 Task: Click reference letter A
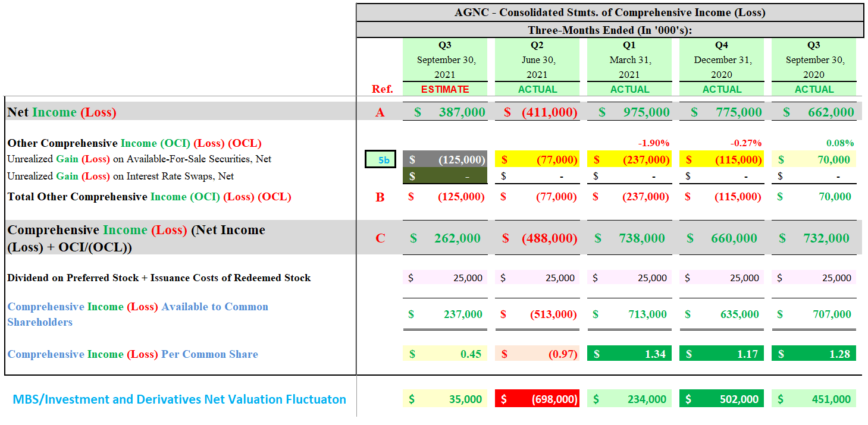click(x=380, y=112)
